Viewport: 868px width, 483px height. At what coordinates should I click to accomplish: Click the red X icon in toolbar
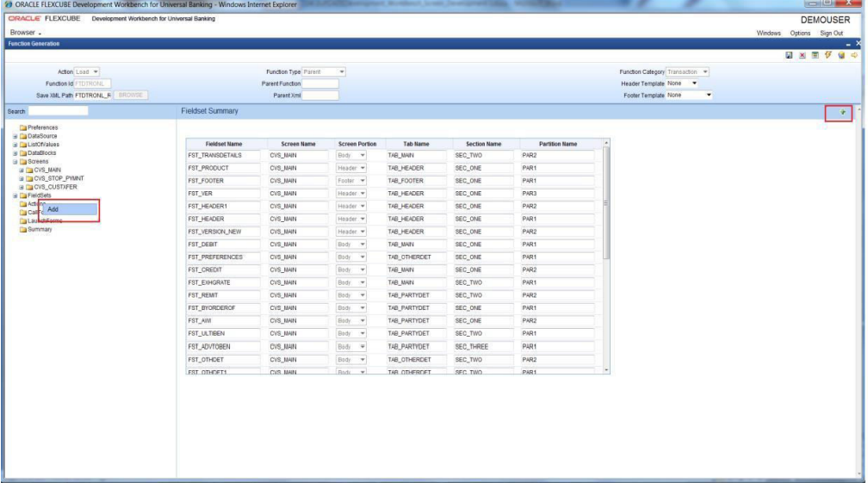pyautogui.click(x=803, y=55)
